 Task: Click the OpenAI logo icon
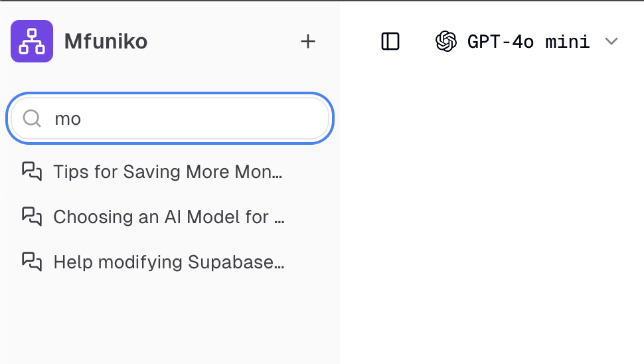tap(445, 41)
